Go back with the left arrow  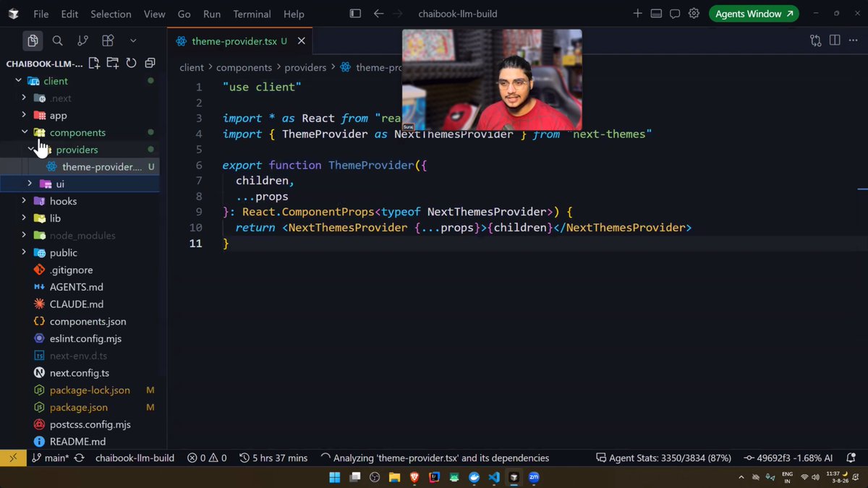pyautogui.click(x=378, y=14)
